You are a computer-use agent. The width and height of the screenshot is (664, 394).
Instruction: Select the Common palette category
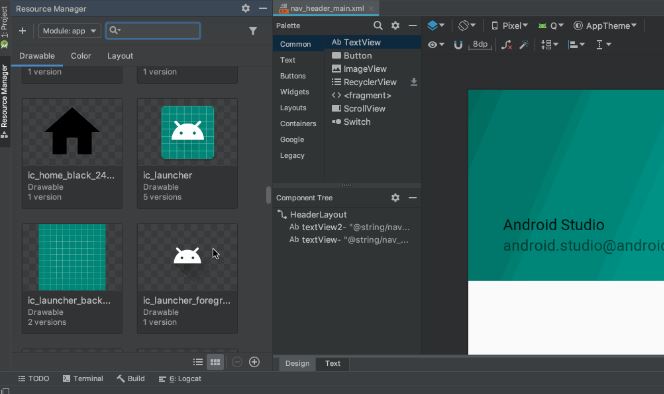coord(296,44)
